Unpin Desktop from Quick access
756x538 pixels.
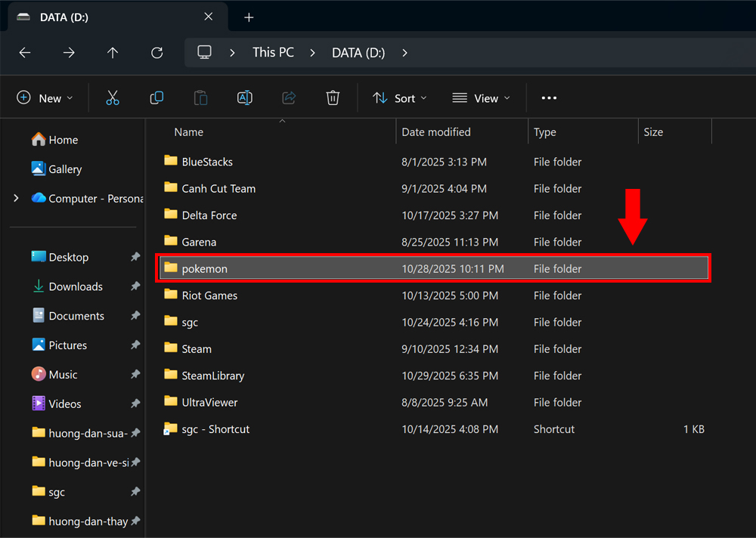tap(135, 258)
